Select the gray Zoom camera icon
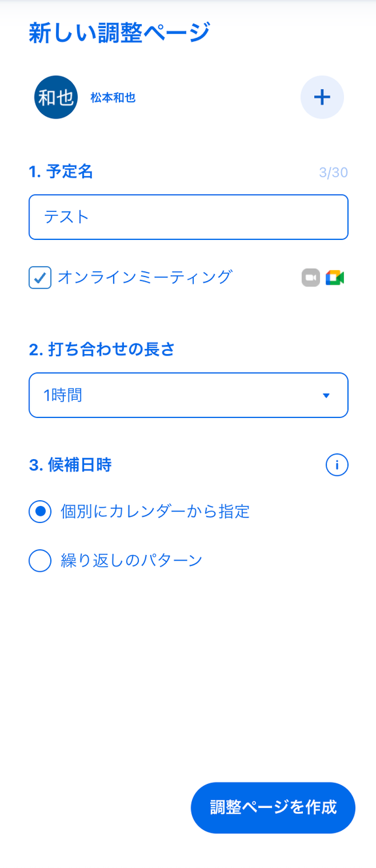The height and width of the screenshot is (868, 376). pyautogui.click(x=311, y=277)
